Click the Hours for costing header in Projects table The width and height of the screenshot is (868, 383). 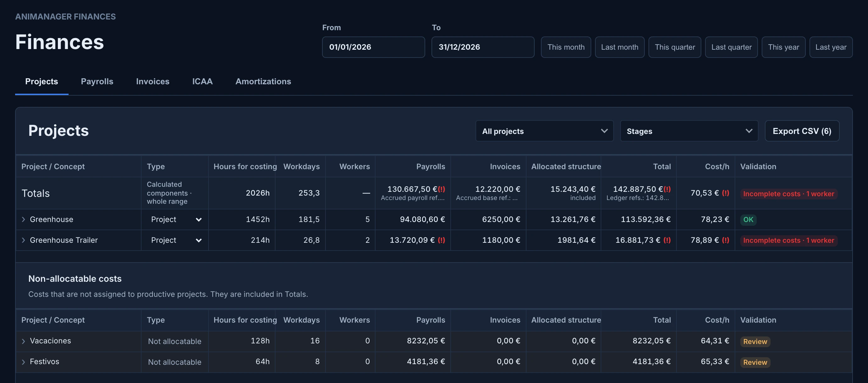(245, 167)
